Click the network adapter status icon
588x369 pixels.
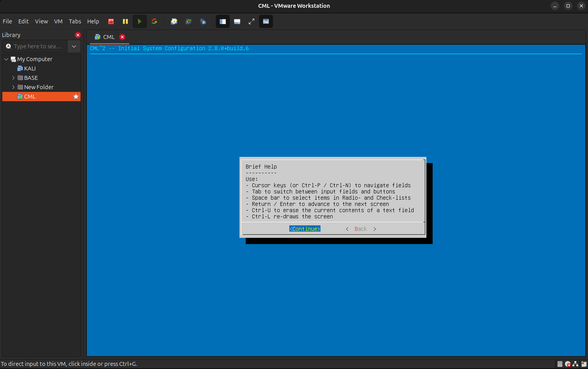pyautogui.click(x=576, y=364)
